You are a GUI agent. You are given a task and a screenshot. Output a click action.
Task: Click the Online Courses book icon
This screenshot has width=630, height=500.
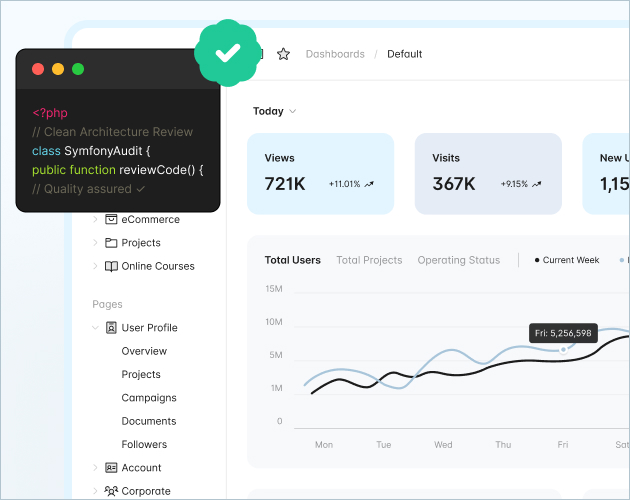tap(111, 266)
